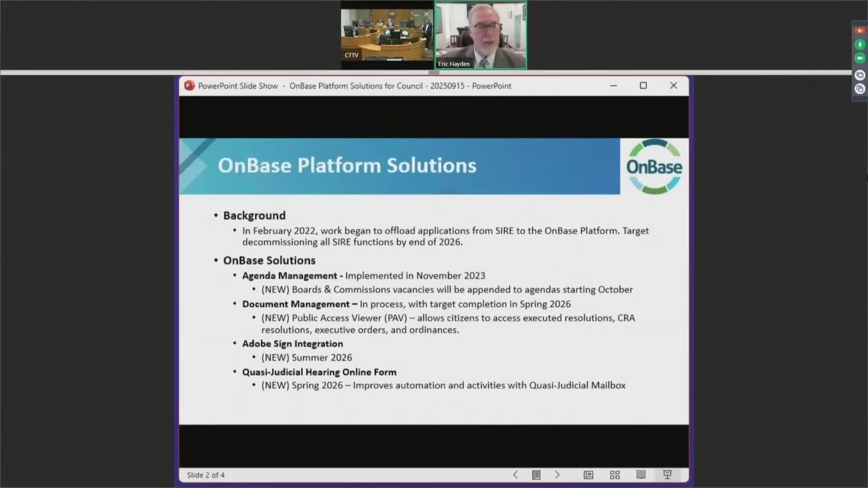Click the windows layout icon in side panel

pyautogui.click(x=860, y=89)
